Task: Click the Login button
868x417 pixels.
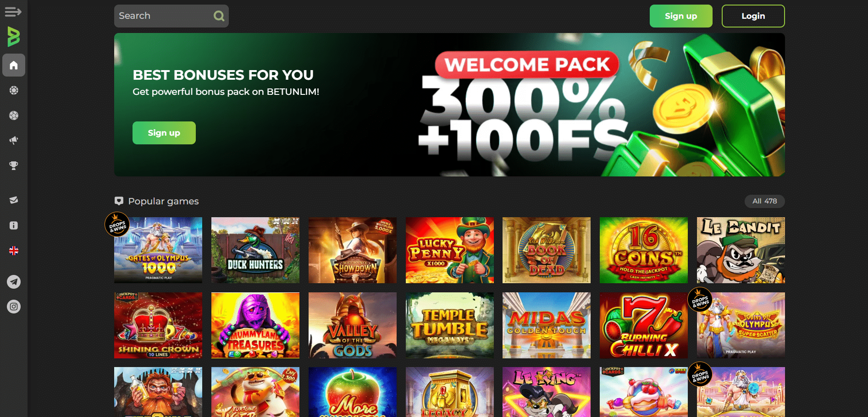Action: click(753, 16)
